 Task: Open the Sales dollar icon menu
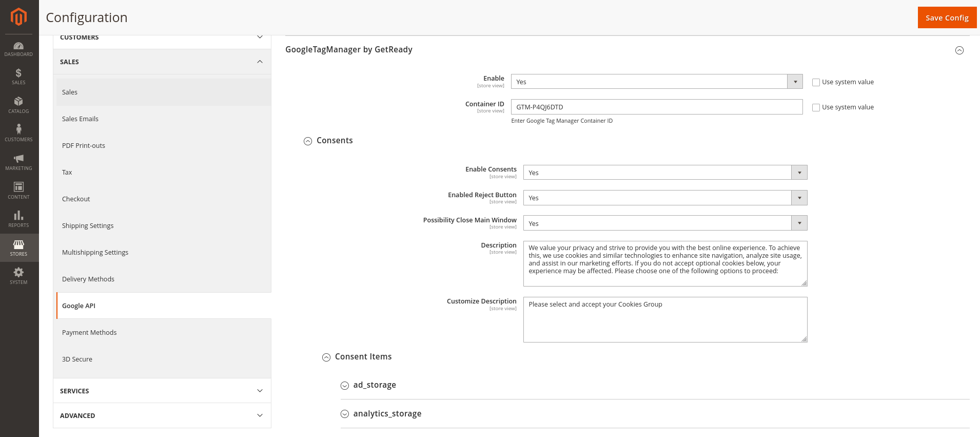click(18, 77)
